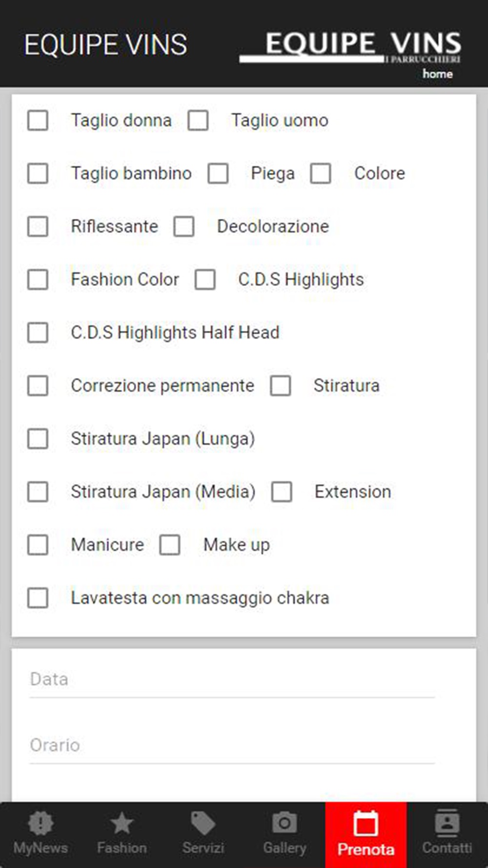Select the Prenota calendar icon
Image resolution: width=488 pixels, height=868 pixels.
(366, 824)
